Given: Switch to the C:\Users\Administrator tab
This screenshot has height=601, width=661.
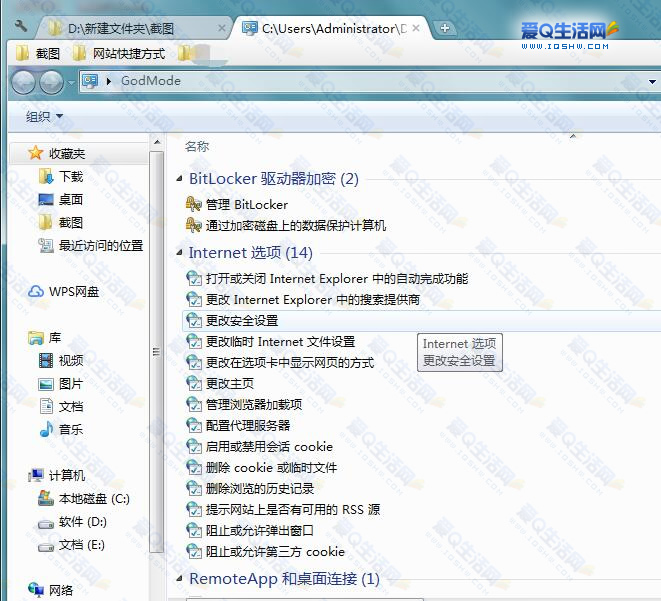Looking at the screenshot, I should [x=331, y=29].
